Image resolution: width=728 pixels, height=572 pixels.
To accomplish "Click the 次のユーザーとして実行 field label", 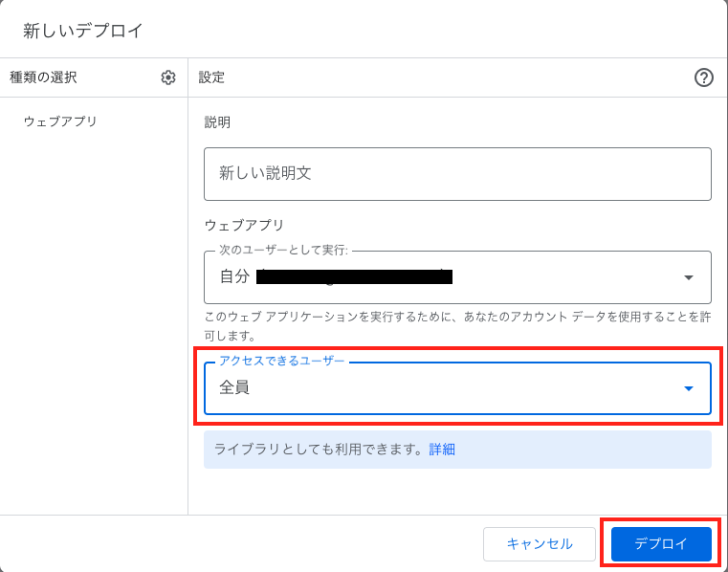I will (283, 251).
